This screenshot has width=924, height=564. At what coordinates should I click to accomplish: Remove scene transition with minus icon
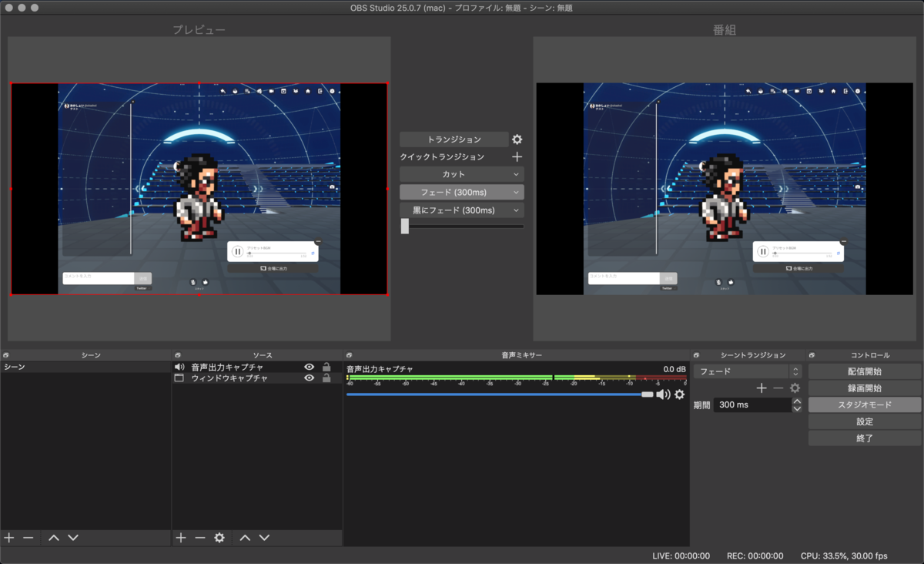[x=778, y=388]
